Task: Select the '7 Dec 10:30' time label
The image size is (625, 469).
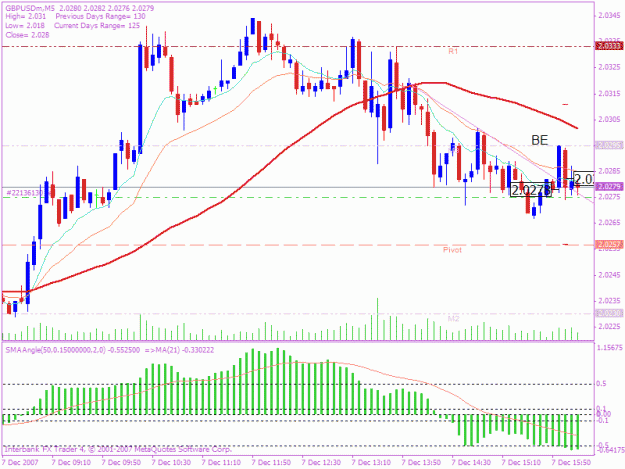Action: (171, 463)
